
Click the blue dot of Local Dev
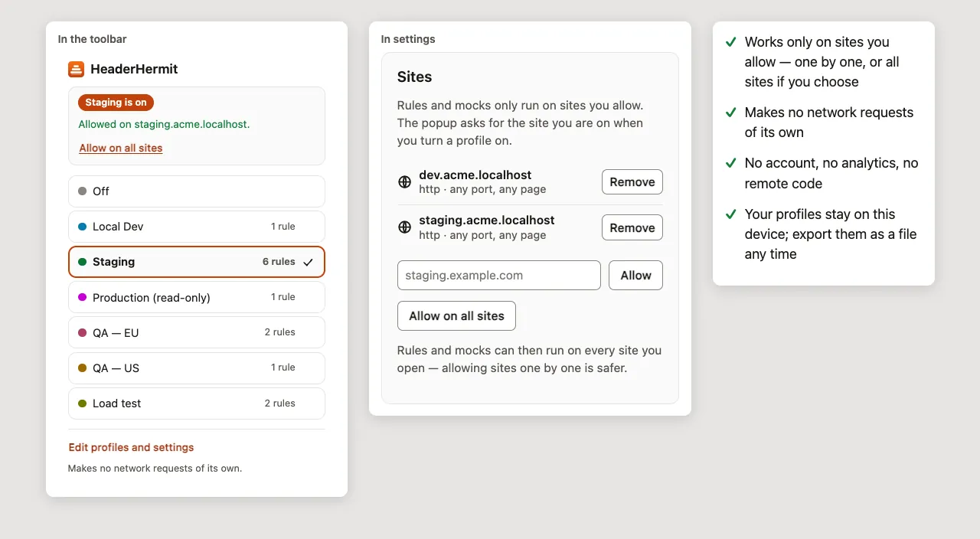point(82,227)
